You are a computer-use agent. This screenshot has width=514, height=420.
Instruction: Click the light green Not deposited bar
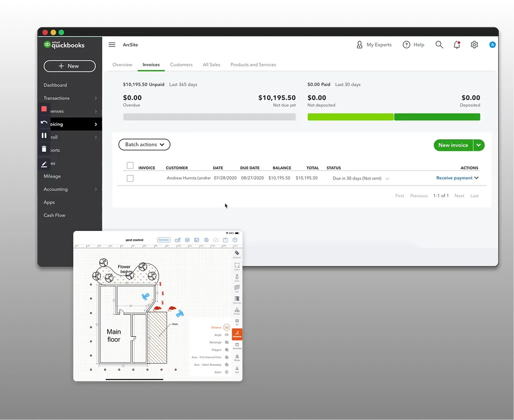click(x=350, y=117)
